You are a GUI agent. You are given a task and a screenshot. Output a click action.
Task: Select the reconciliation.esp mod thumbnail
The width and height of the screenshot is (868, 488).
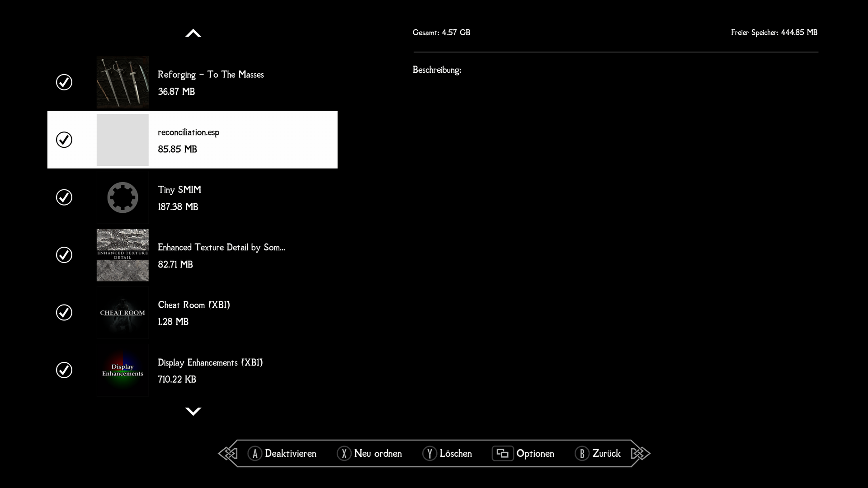(x=123, y=140)
